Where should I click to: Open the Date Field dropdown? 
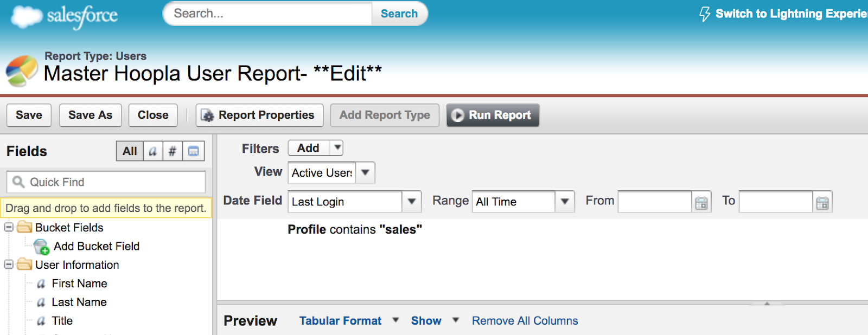tap(412, 202)
